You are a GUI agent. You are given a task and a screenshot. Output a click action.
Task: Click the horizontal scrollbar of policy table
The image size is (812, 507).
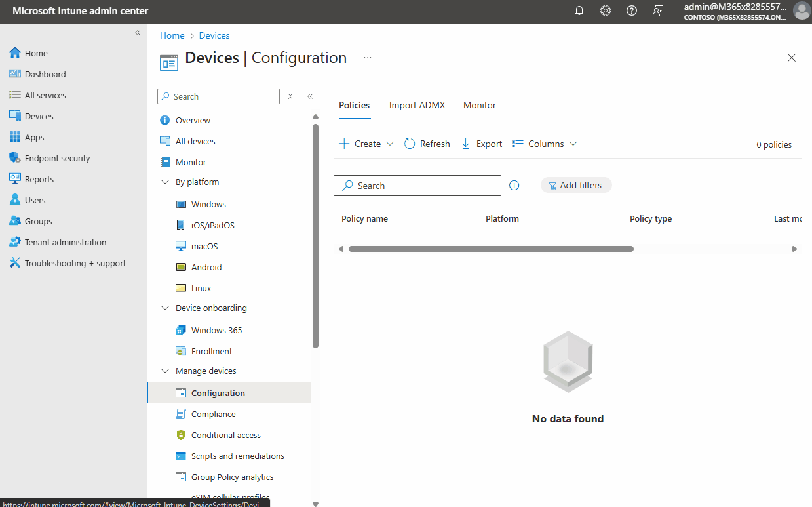[x=490, y=249]
